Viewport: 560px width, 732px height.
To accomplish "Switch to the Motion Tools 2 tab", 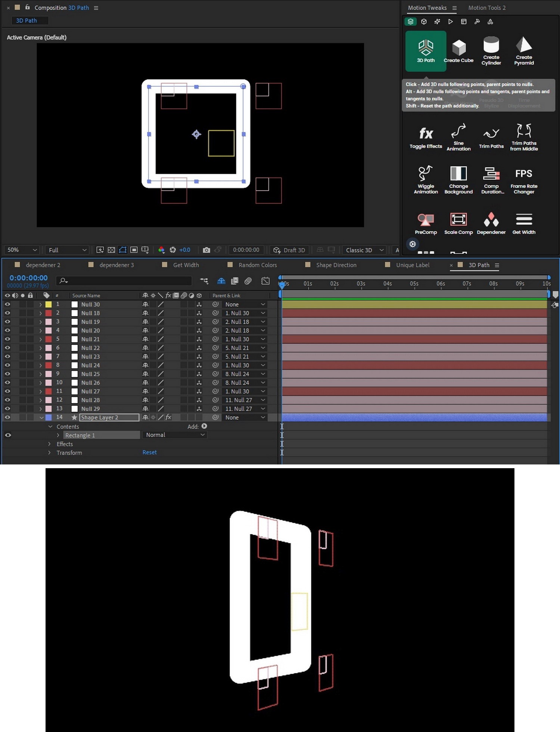I will point(487,8).
